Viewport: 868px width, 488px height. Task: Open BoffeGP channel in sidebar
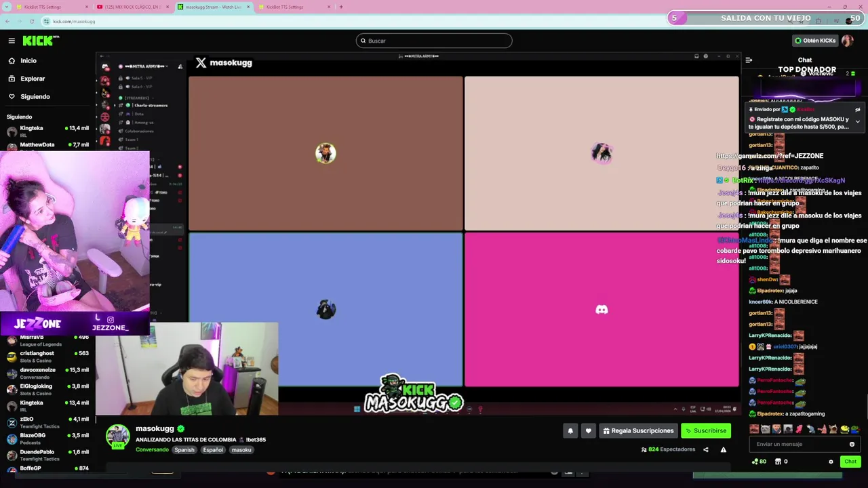pyautogui.click(x=46, y=469)
